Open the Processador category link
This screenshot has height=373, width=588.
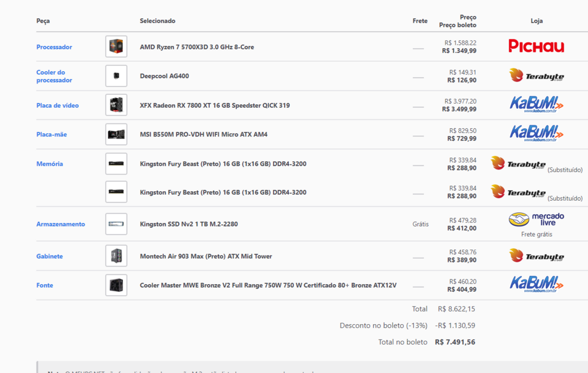[x=54, y=47]
